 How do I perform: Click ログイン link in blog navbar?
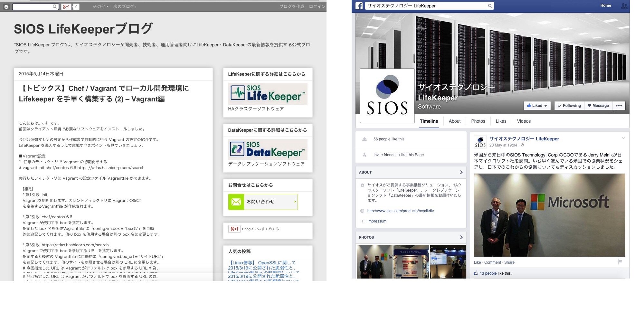(317, 6)
